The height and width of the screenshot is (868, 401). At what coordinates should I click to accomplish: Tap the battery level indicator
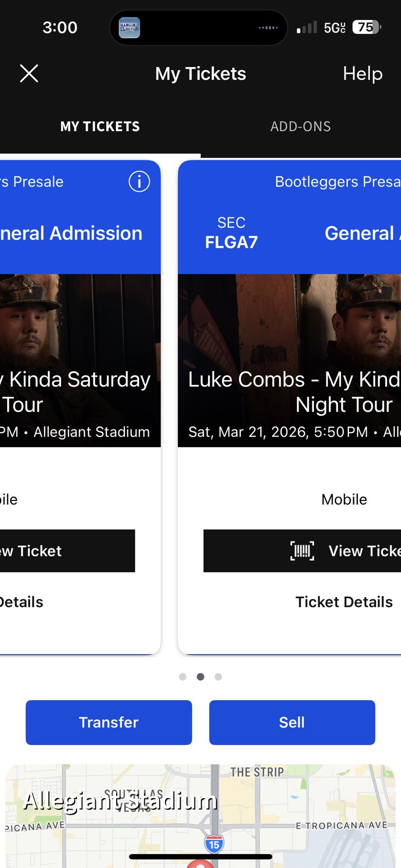click(x=366, y=27)
